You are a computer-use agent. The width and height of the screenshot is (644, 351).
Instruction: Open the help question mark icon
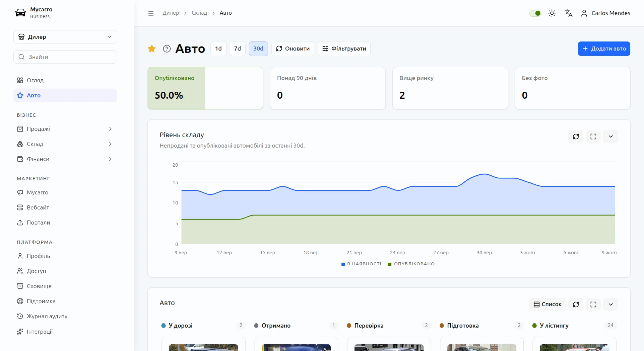(167, 49)
